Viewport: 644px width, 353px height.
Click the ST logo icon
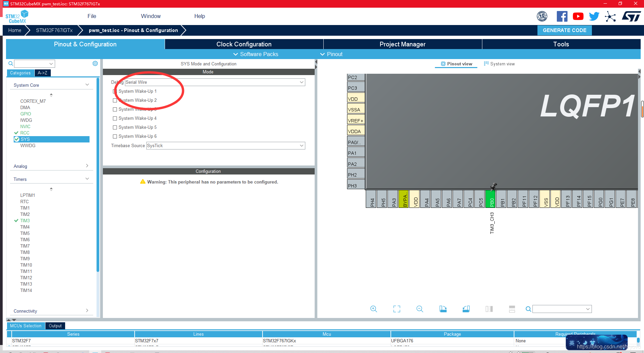[631, 16]
